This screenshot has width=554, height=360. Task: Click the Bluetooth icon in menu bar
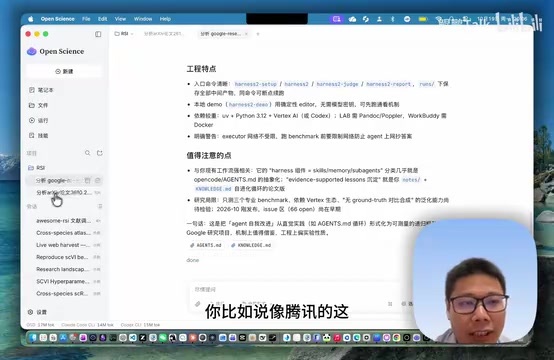393,19
